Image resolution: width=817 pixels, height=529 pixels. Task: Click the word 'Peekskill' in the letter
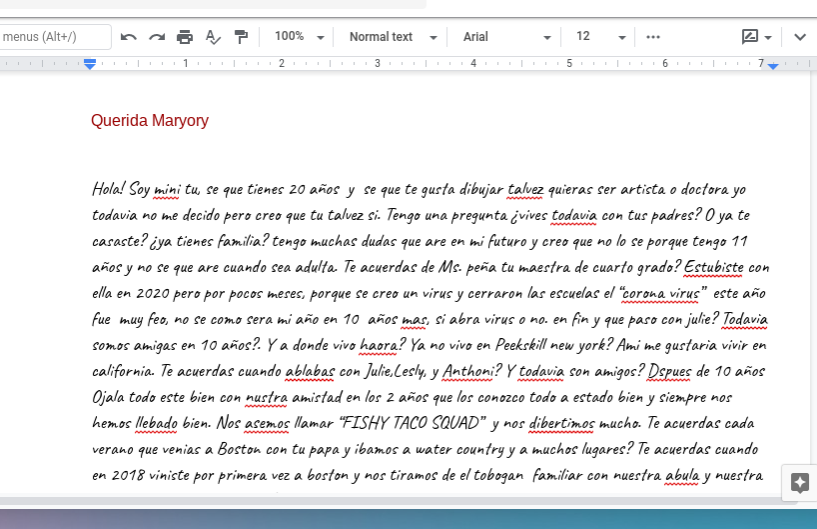pos(521,345)
